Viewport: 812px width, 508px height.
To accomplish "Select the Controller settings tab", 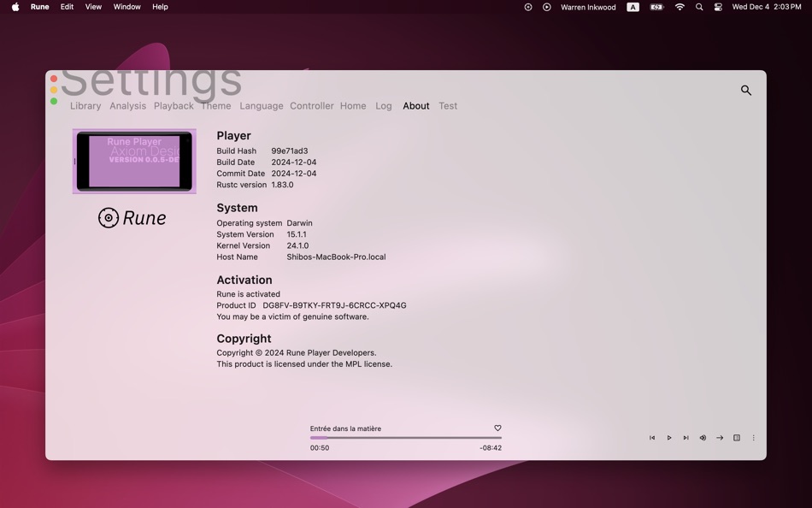I will click(311, 105).
